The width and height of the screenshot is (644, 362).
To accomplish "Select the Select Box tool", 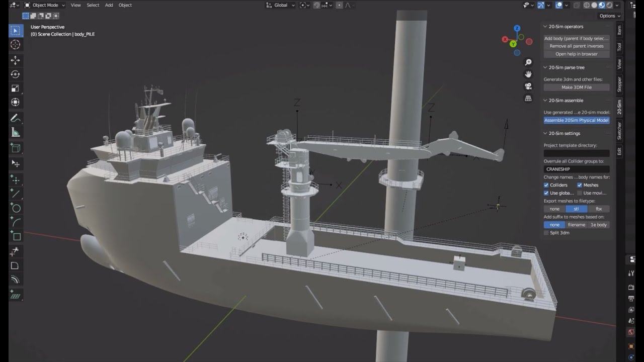I will click(16, 31).
